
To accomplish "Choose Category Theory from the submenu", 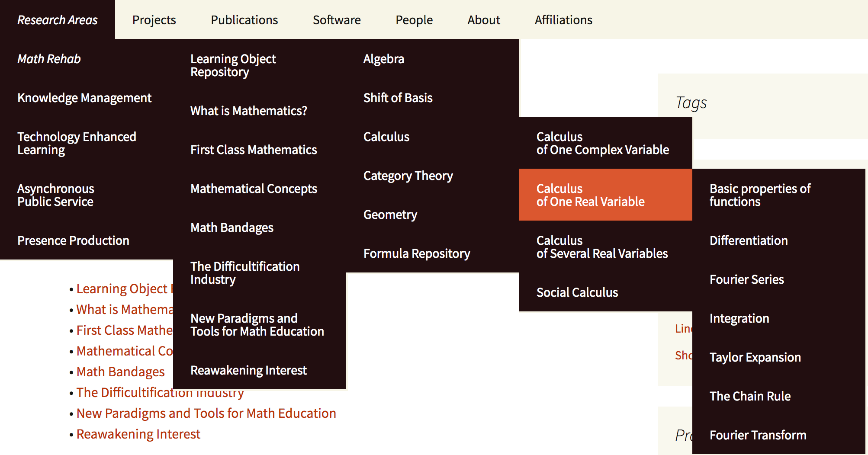I will tap(408, 176).
